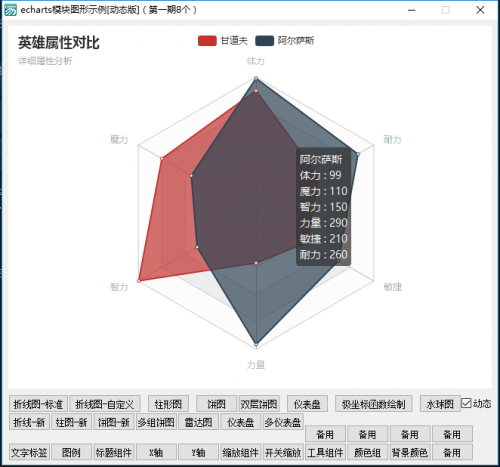Click 备用 button right of 背景颜色

(x=452, y=452)
